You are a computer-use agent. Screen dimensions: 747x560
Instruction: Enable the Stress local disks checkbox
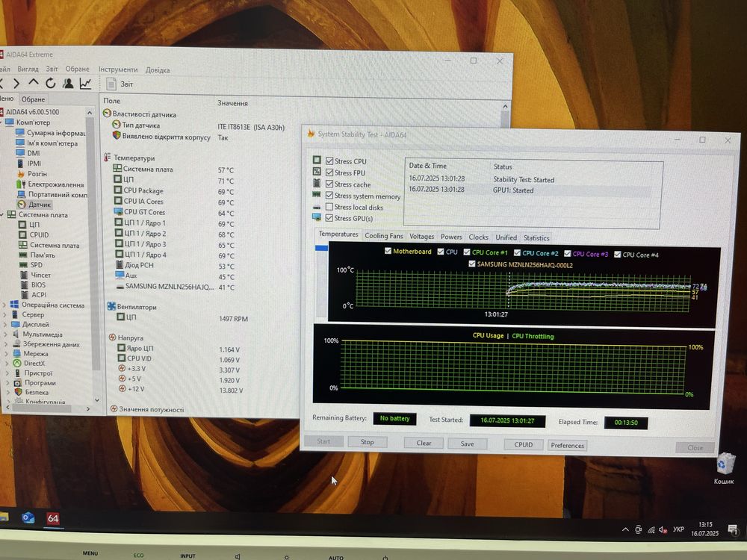(329, 207)
